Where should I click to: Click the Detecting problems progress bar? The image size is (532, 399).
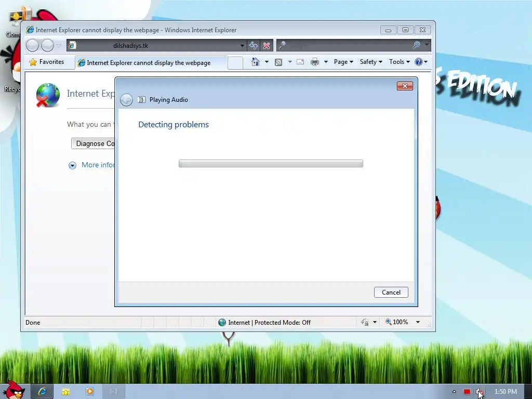tap(271, 164)
